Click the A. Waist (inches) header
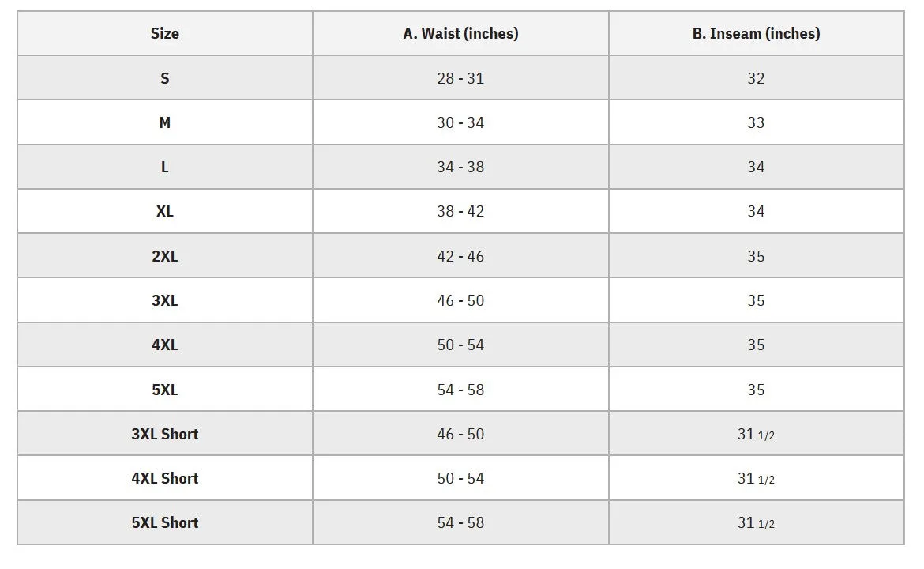 [461, 34]
